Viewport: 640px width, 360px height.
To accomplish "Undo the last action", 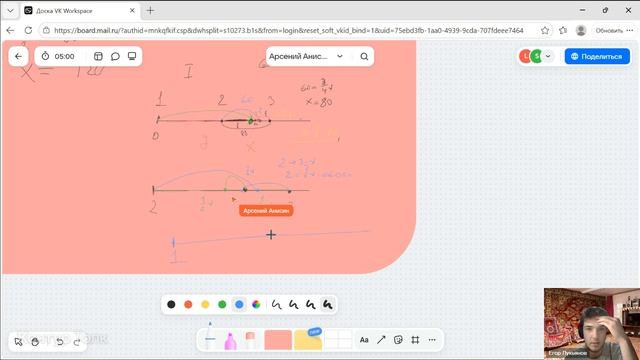I will (60, 342).
